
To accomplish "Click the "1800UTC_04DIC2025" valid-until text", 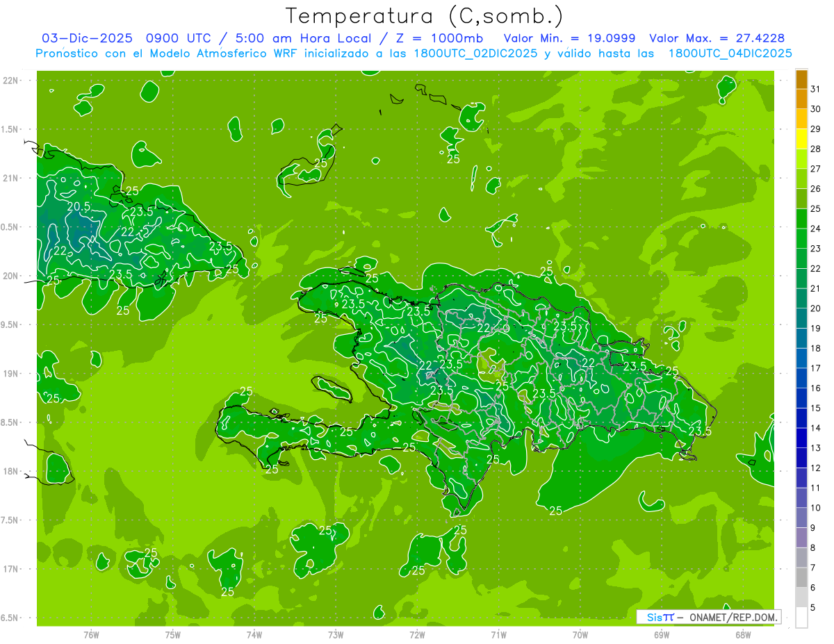I will click(730, 53).
